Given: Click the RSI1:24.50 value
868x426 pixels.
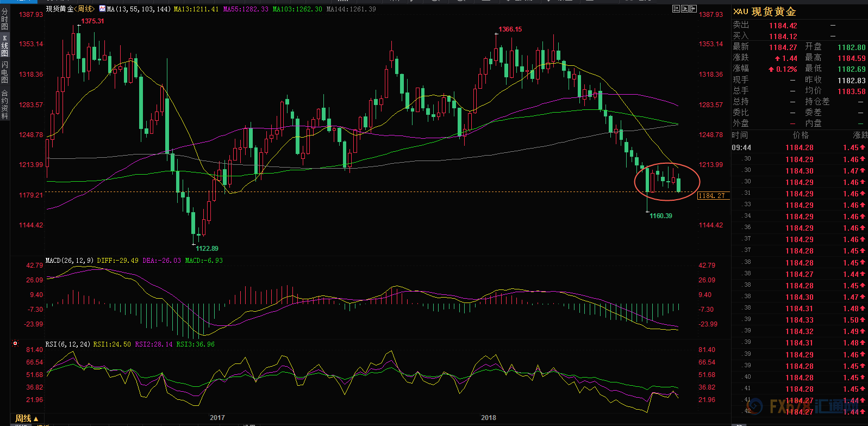Looking at the screenshot, I should pyautogui.click(x=112, y=344).
